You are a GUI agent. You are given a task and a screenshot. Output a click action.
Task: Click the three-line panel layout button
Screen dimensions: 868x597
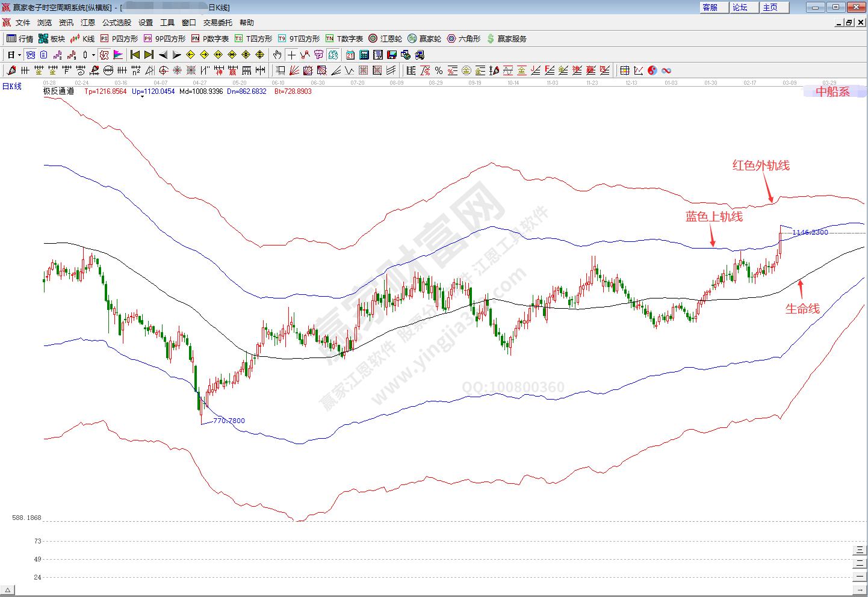pos(860,550)
